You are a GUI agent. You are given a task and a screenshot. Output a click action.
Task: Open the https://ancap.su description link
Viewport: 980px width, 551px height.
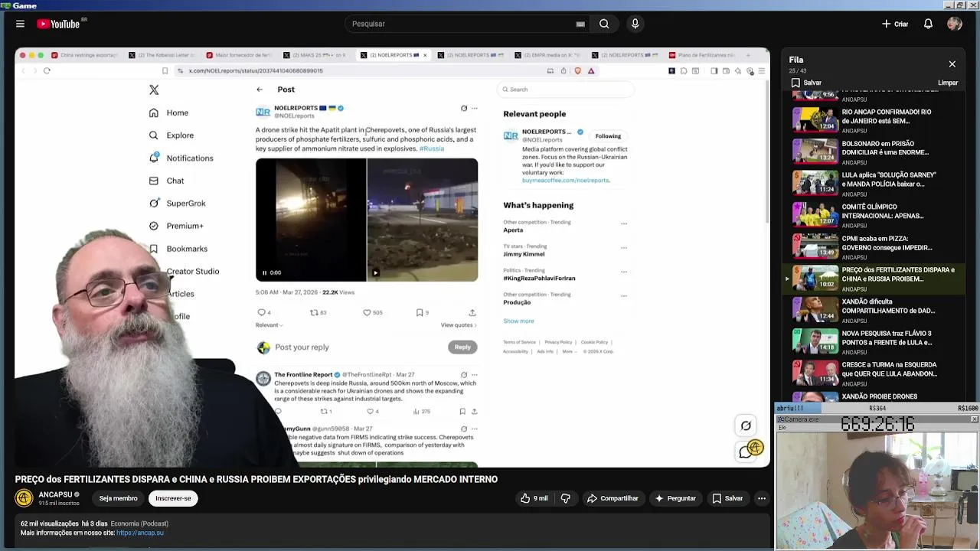pos(140,533)
